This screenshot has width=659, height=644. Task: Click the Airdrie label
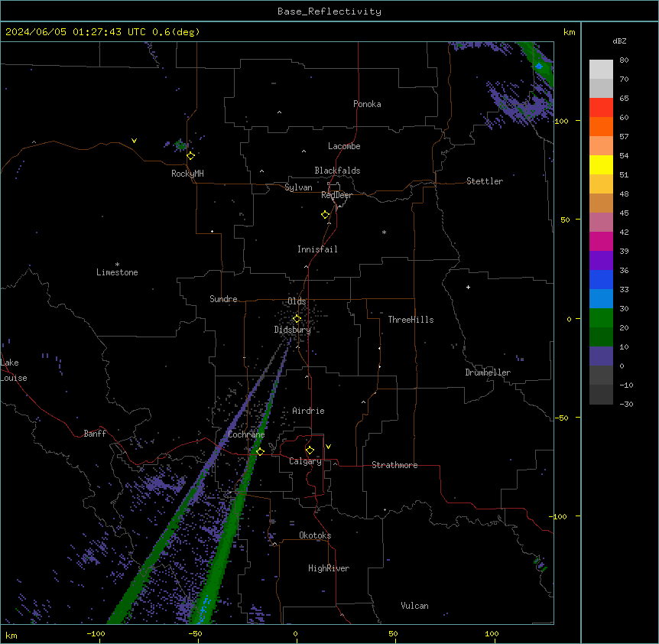pyautogui.click(x=308, y=411)
